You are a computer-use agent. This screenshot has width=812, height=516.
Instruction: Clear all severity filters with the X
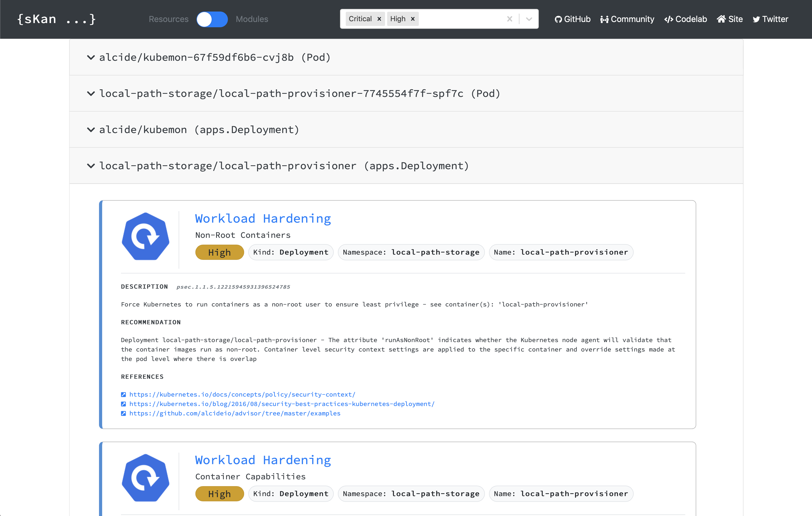[x=509, y=19]
